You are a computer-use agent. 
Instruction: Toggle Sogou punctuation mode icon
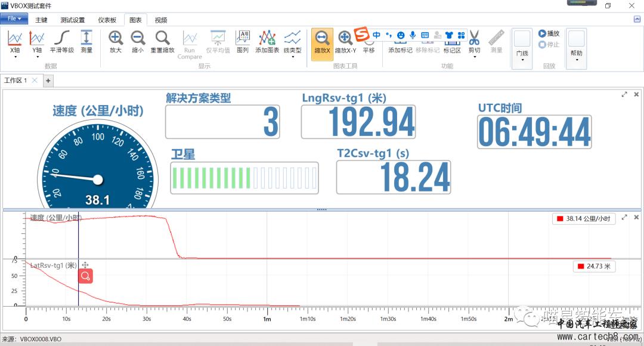[389, 35]
